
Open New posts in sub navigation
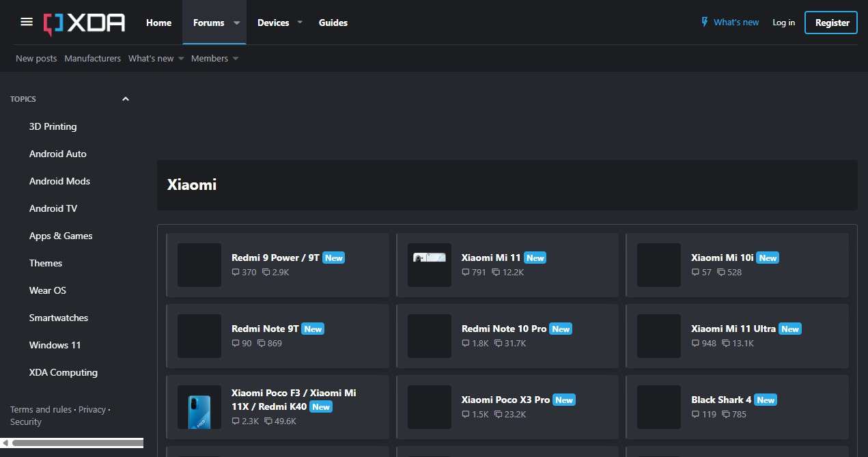tap(36, 58)
